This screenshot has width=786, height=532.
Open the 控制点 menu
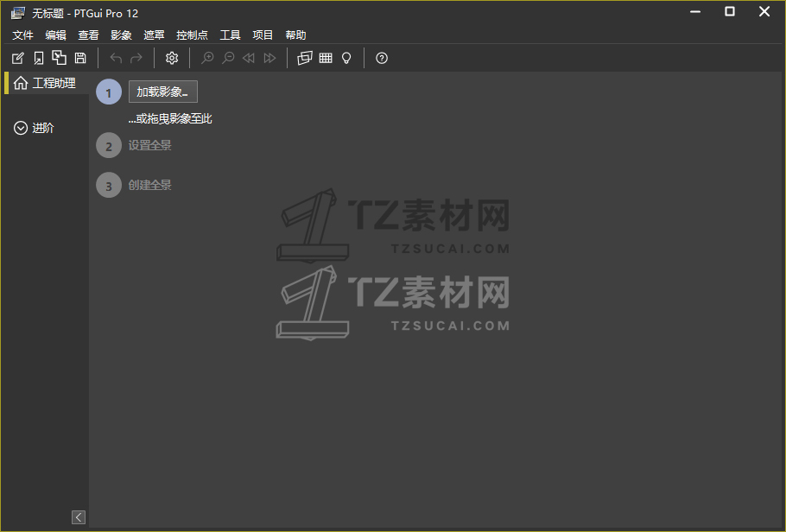tap(192, 35)
